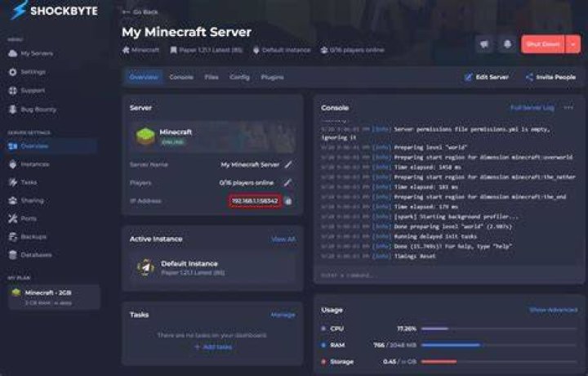The width and height of the screenshot is (588, 376).
Task: Edit the players count with pencil icon
Action: pos(287,183)
